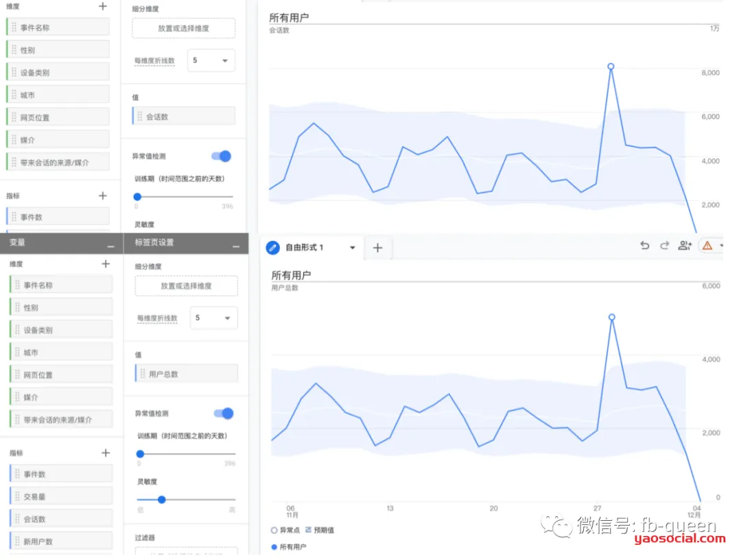Click 训练期 slider handle in lower screenshot

click(140, 454)
